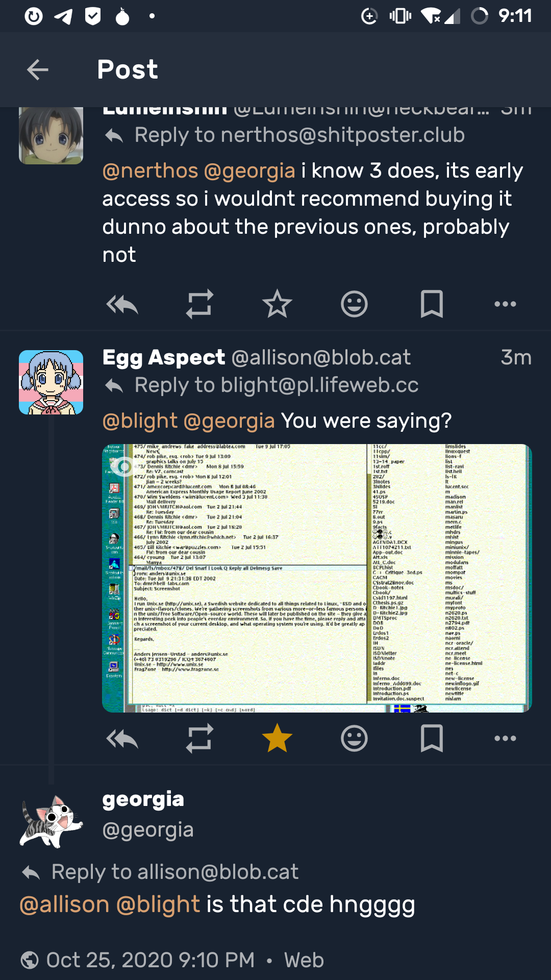
Task: Bookmark Egg Aspect's post
Action: (x=432, y=739)
